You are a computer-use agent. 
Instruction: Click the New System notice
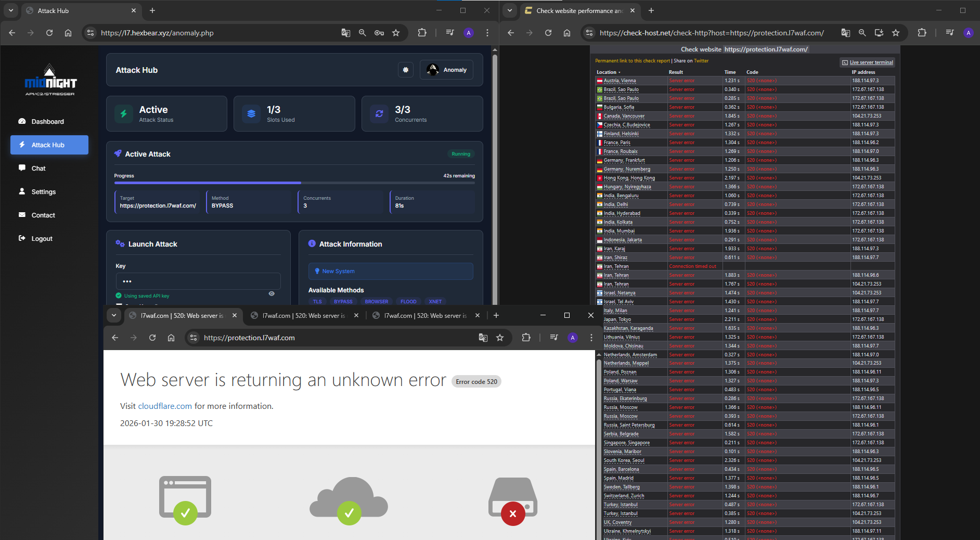(x=391, y=271)
